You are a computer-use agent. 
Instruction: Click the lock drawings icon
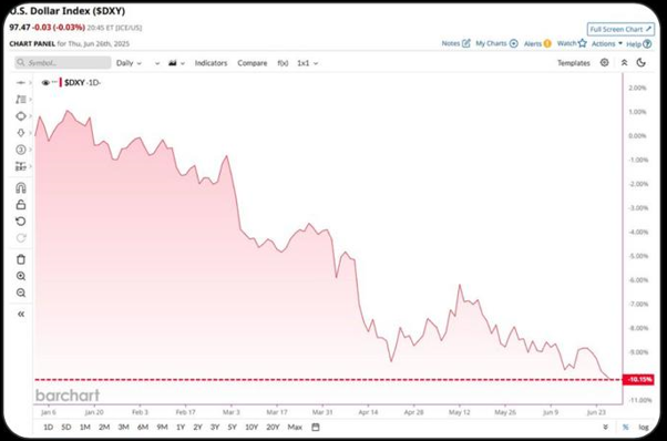click(21, 204)
